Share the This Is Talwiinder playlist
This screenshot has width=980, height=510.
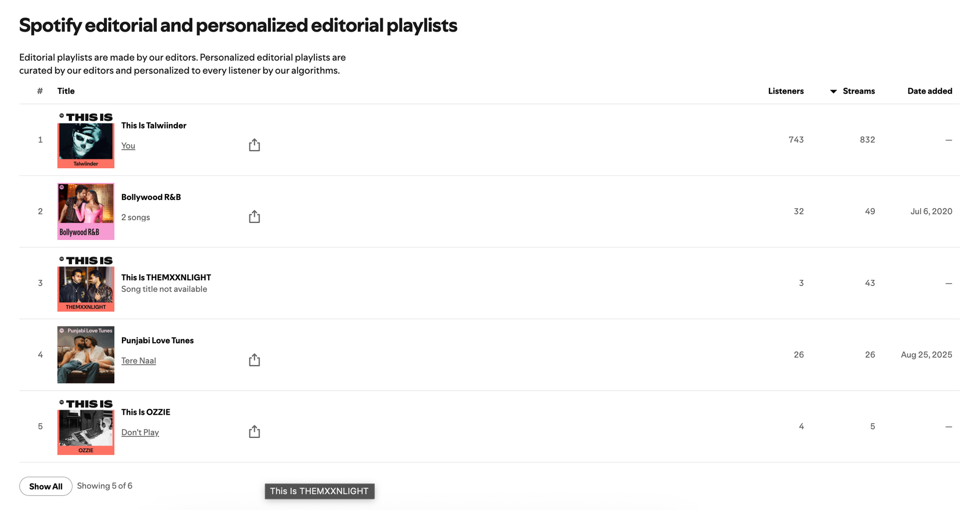point(254,145)
